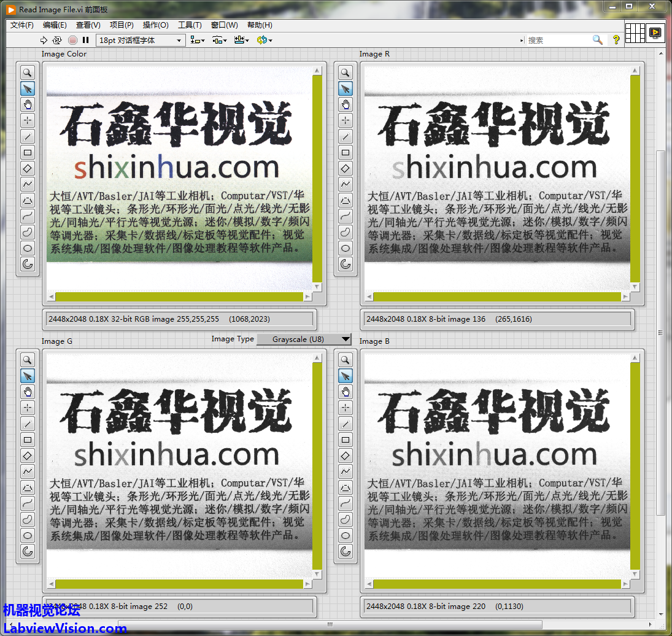672x636 pixels.
Task: Select the Zoom tool in Image B palette
Action: pos(346,360)
